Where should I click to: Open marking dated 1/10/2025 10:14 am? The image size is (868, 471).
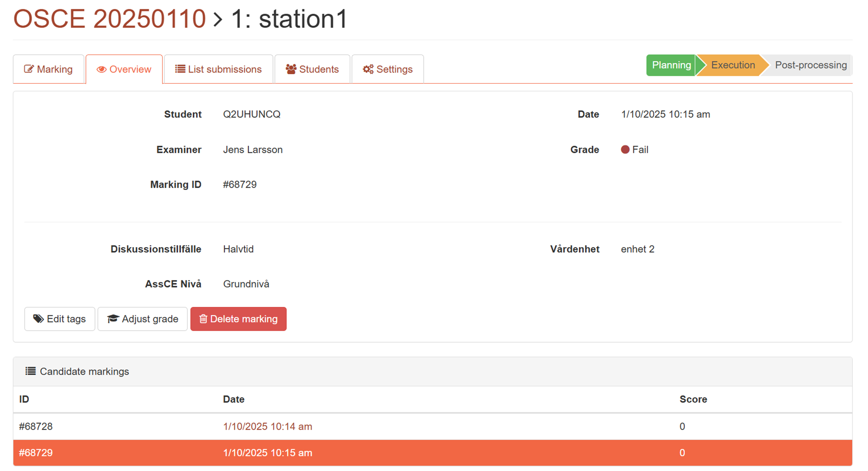coord(267,426)
